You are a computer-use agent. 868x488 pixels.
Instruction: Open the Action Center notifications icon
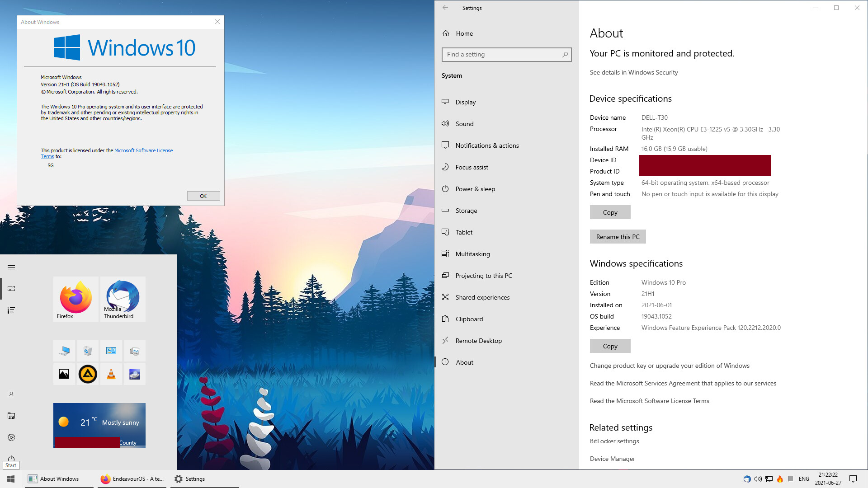[853, 479]
